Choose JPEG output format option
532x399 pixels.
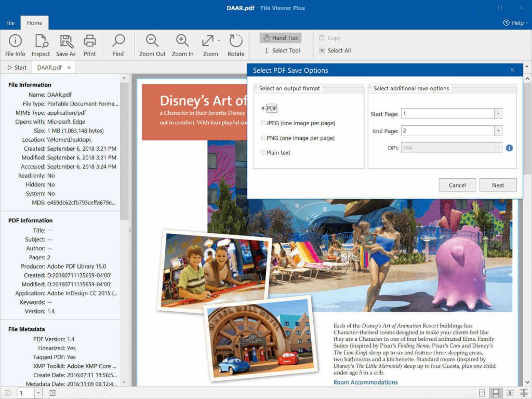263,123
